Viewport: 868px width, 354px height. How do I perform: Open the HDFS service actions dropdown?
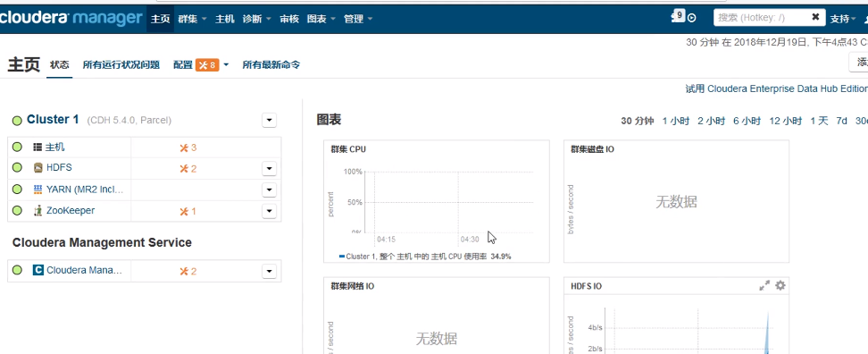pos(269,168)
